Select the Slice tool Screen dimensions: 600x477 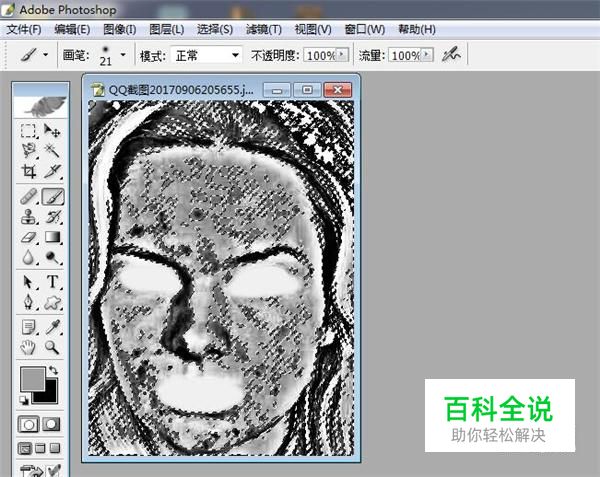[52, 171]
